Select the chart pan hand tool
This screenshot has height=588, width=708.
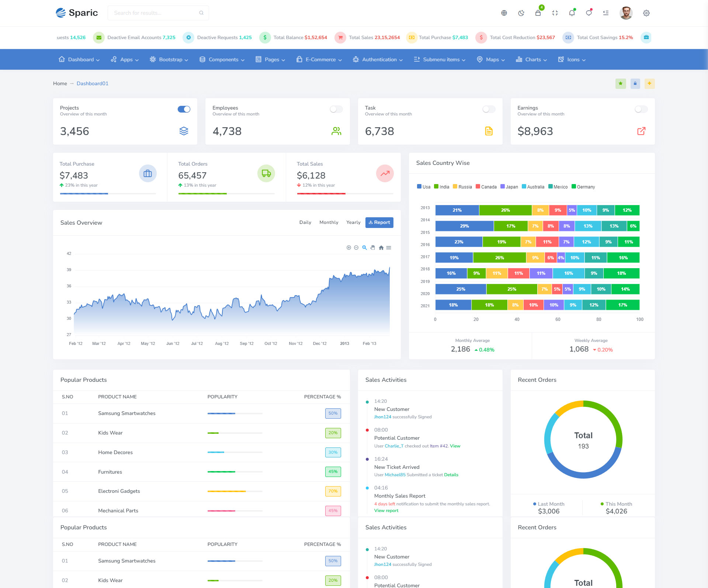(373, 248)
